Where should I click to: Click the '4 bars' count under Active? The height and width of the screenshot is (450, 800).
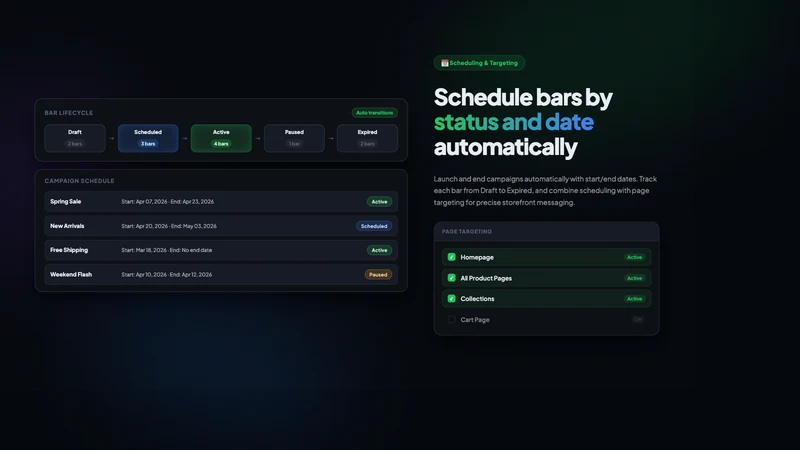click(x=221, y=144)
